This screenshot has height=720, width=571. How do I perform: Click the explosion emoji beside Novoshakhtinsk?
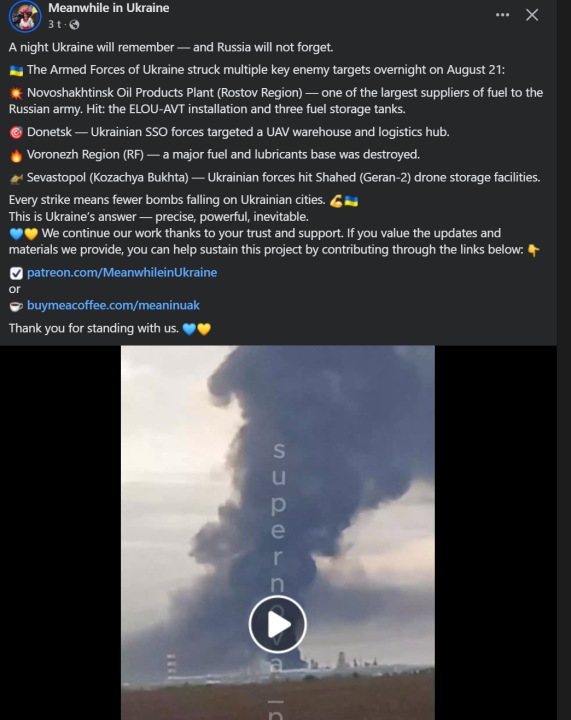coord(16,93)
